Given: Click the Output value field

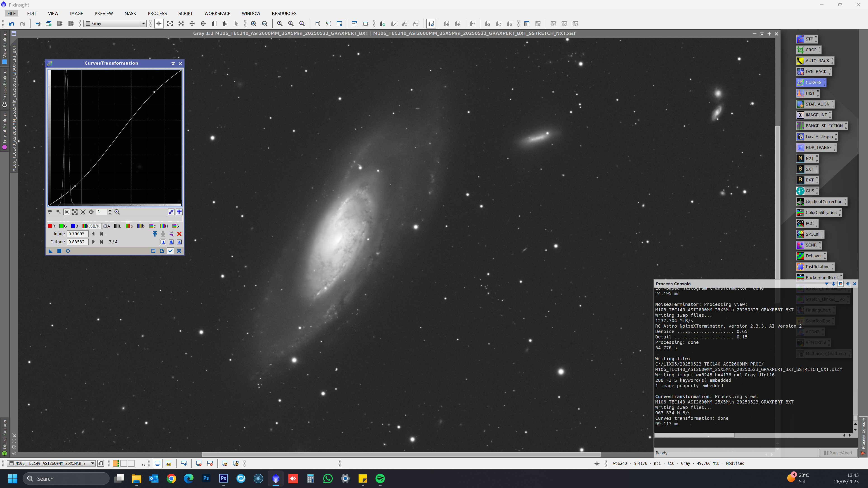Looking at the screenshot, I should [78, 242].
